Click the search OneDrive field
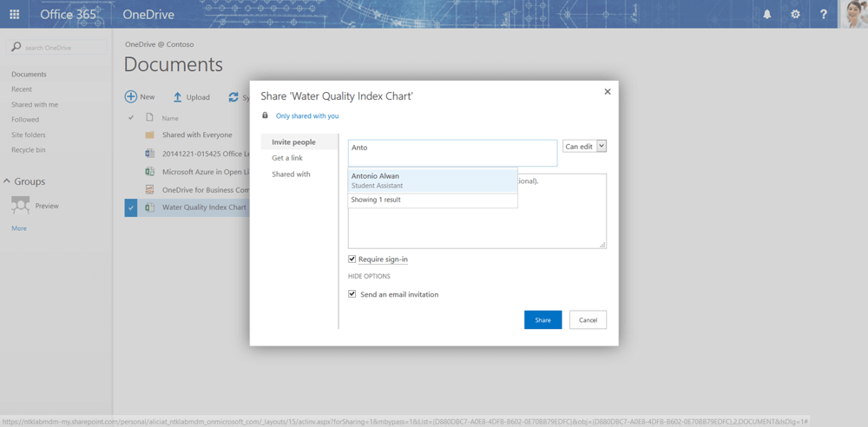The width and height of the screenshot is (868, 427). point(59,47)
